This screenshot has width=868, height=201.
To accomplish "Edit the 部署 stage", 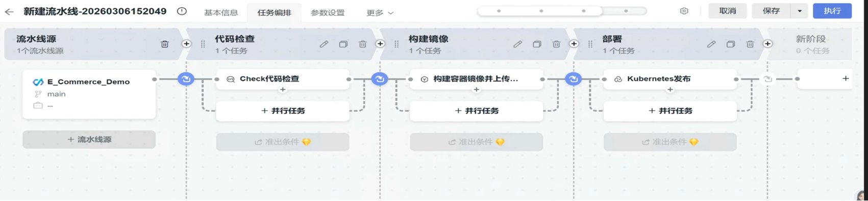I will pos(711,44).
